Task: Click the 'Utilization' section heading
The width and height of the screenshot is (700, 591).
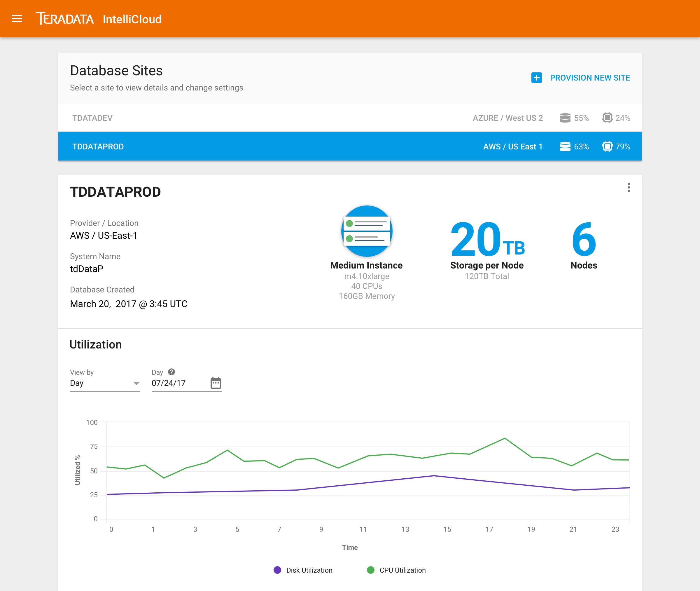Action: [95, 344]
